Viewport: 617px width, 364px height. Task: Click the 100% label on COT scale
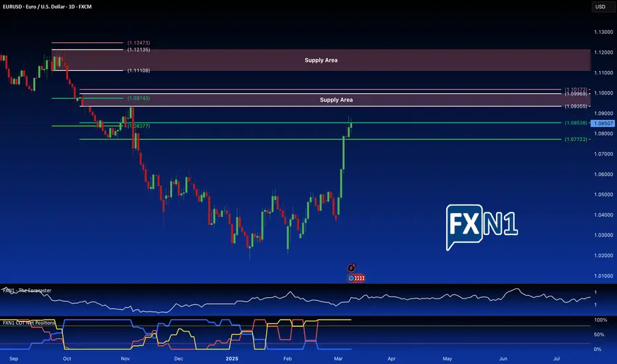click(600, 320)
